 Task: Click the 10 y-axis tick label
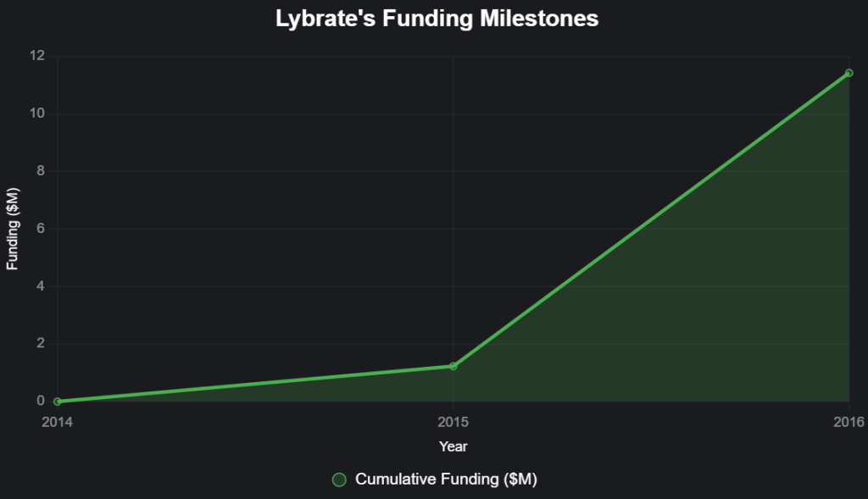tap(36, 114)
